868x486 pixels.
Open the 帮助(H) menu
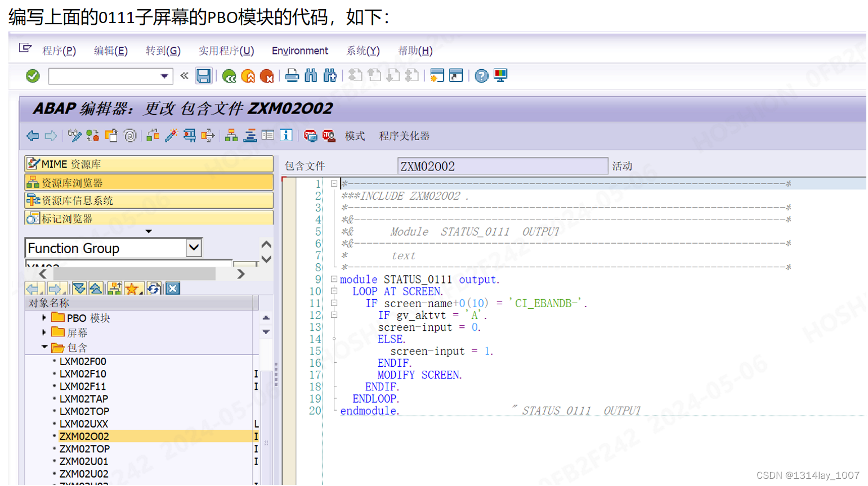click(415, 51)
